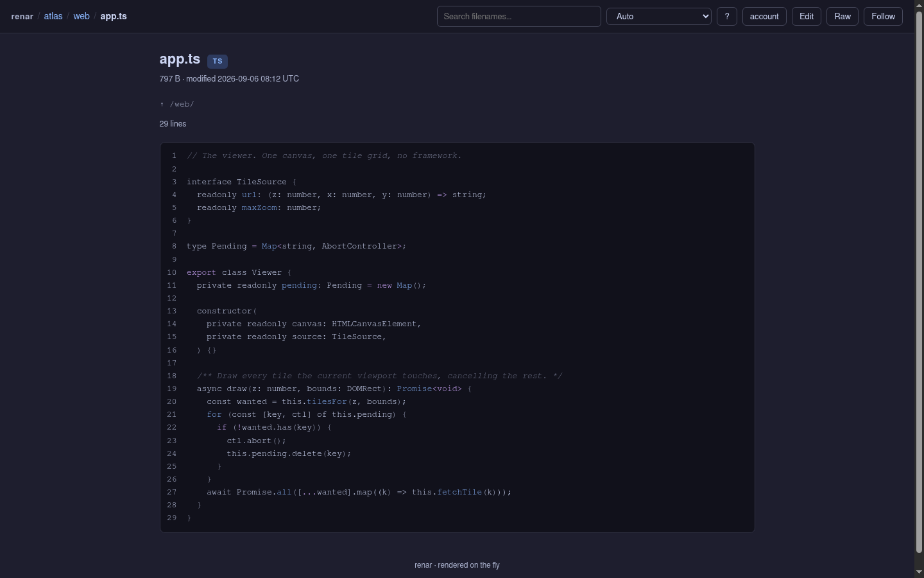Navigate to the web folder breadcrumb
The width and height of the screenshot is (924, 578).
pos(81,16)
